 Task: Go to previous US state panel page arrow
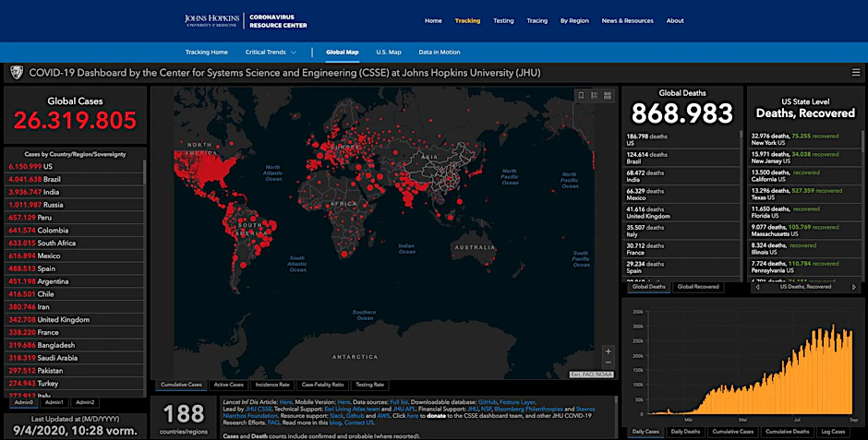click(x=757, y=287)
